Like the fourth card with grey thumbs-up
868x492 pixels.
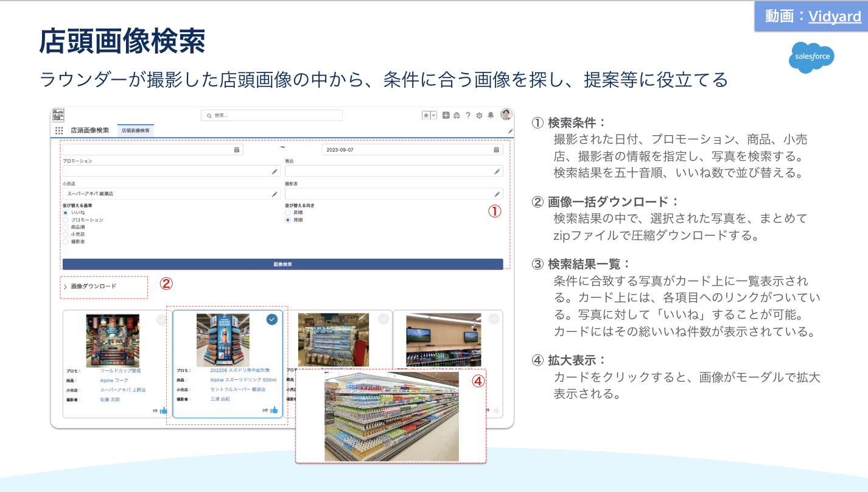(495, 410)
